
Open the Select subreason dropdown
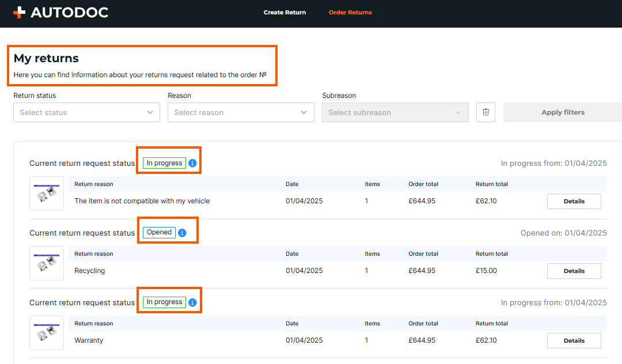pos(395,112)
